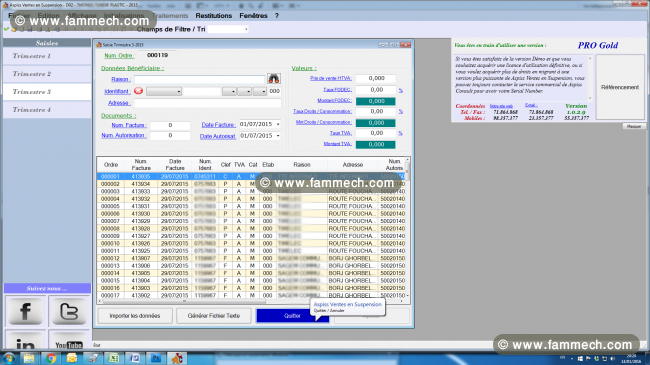
Task: Open the Fenêtres menu
Action: (253, 16)
